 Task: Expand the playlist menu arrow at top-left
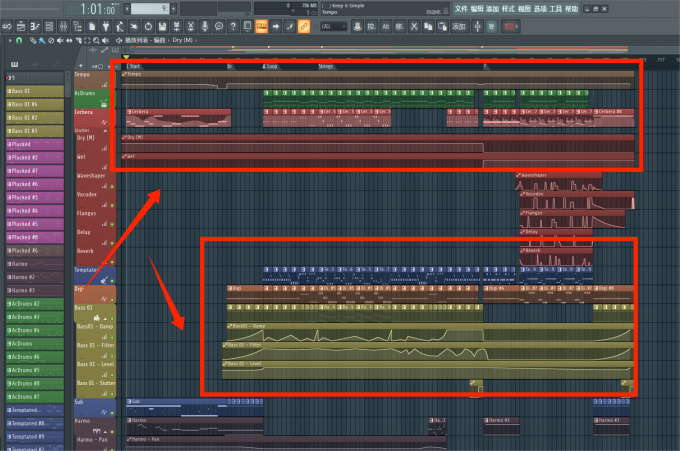coord(9,41)
